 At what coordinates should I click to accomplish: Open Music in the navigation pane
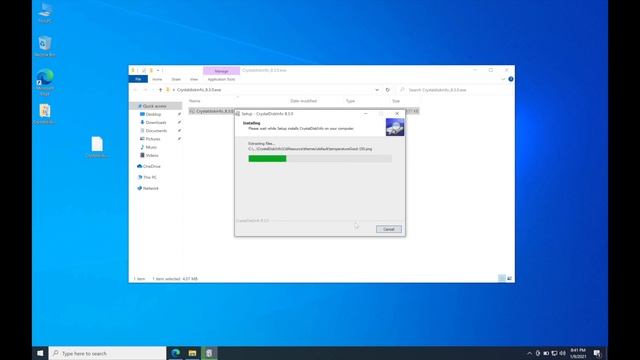151,147
